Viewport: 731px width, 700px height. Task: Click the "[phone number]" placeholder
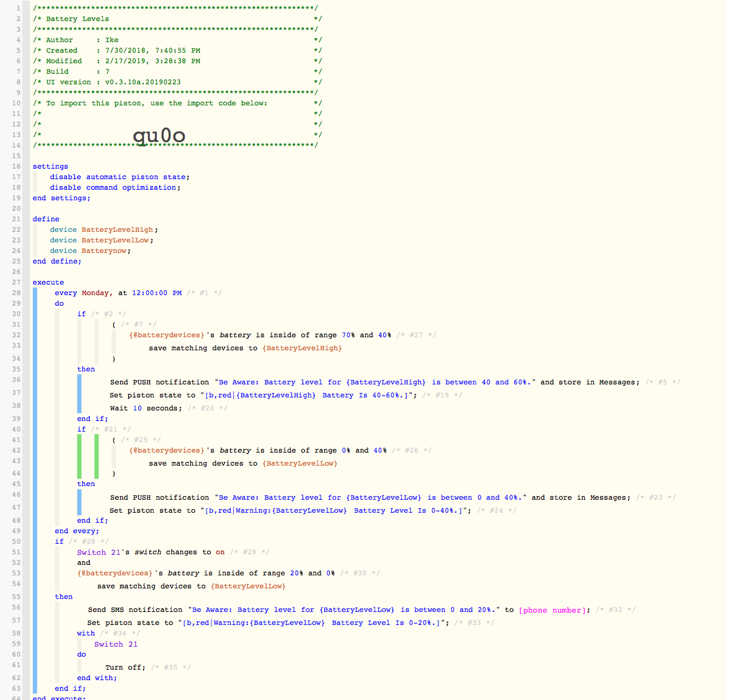[x=552, y=611]
